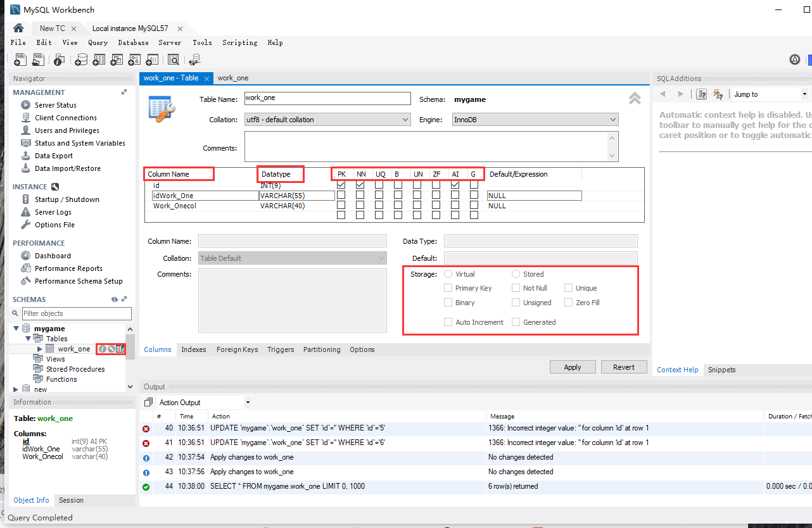Click the Revert button

[x=624, y=367]
